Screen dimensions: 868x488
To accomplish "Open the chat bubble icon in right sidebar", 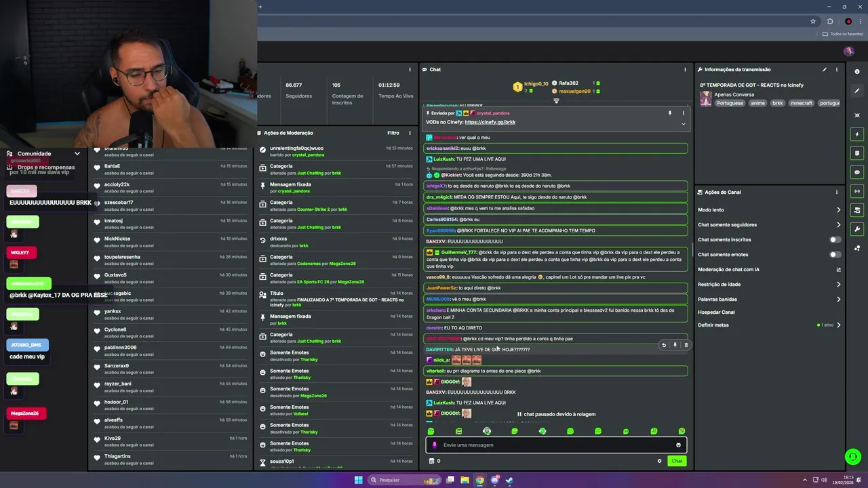I will tap(857, 172).
